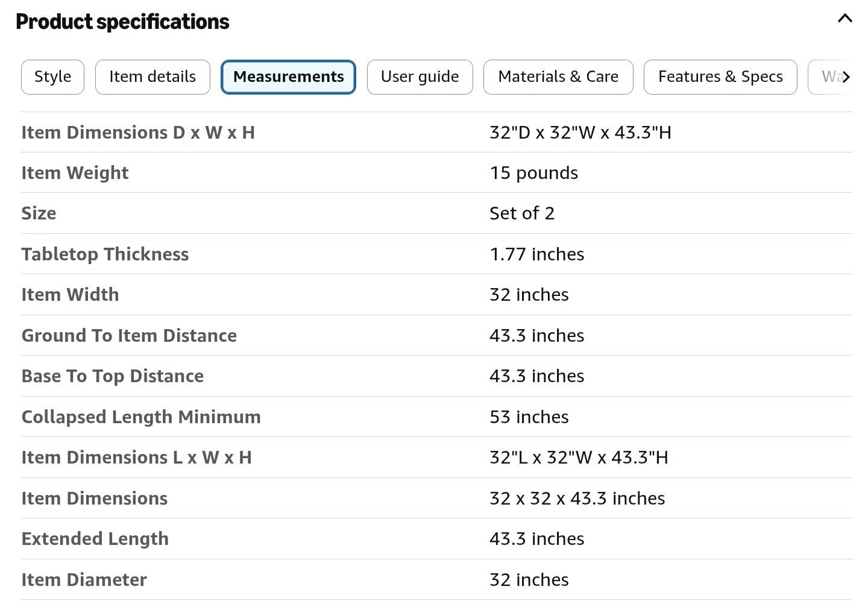The image size is (868, 610).
Task: Open the Features & Specs tab
Action: point(720,77)
